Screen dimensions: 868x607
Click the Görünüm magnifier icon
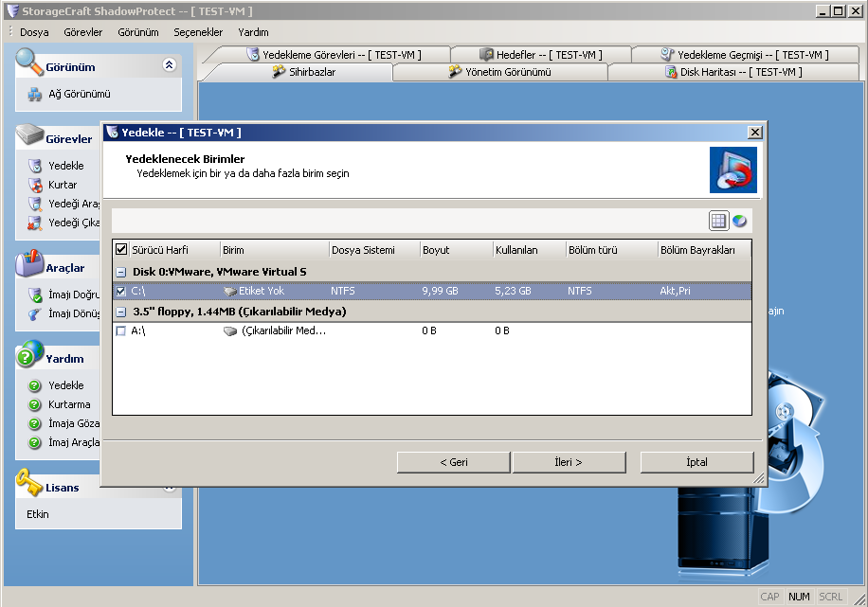pyautogui.click(x=29, y=62)
